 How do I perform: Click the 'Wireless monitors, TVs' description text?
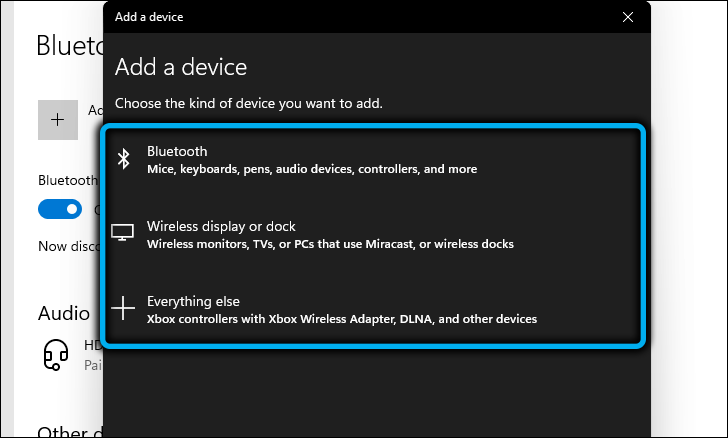(330, 244)
